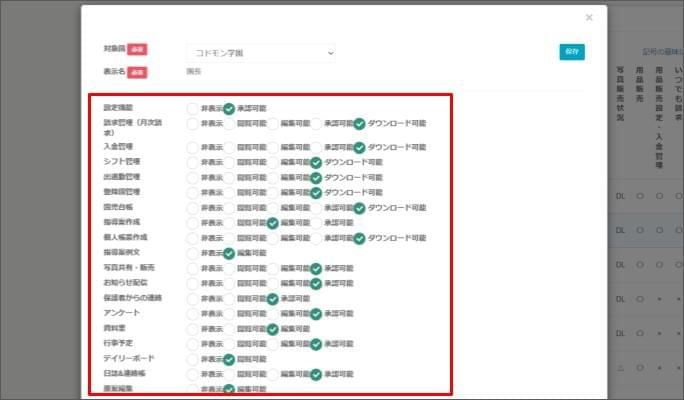Select 非表示 for デイリーボード
This screenshot has height=400, width=684.
coord(193,359)
